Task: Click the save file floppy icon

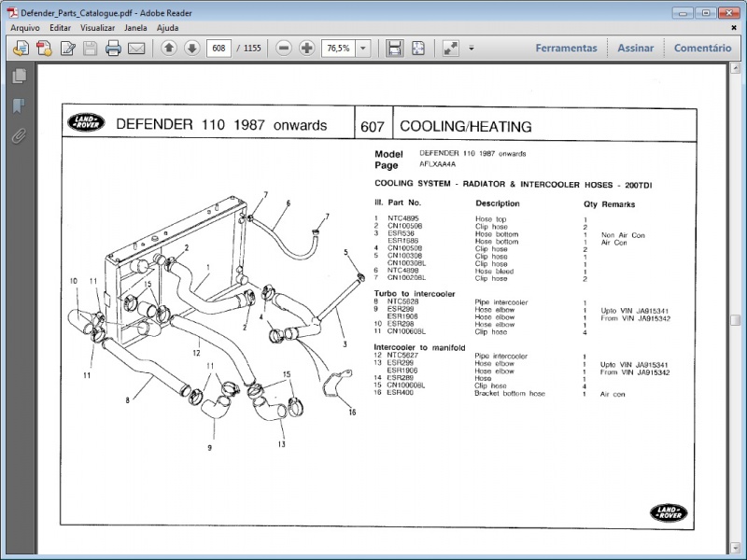Action: pos(90,49)
